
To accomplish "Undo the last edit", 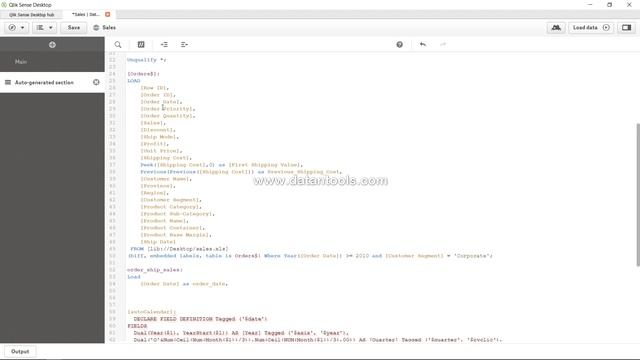I will pos(423,44).
